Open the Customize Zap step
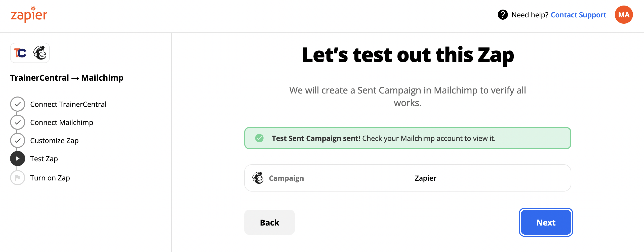The height and width of the screenshot is (252, 644). coord(54,141)
